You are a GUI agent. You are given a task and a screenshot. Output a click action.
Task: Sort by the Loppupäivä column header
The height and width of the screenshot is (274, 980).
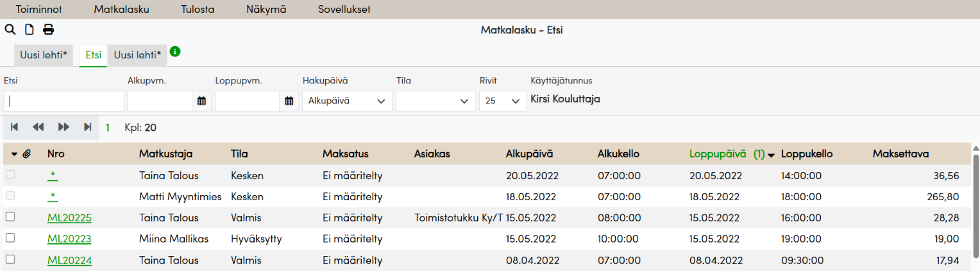(717, 154)
